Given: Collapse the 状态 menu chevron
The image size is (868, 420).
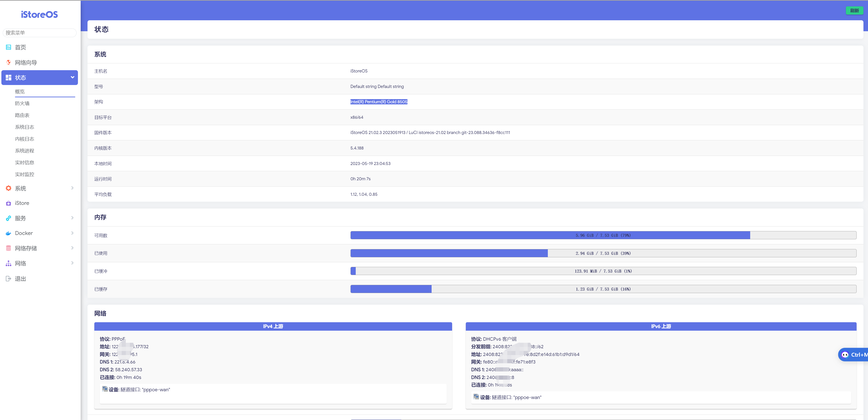Looking at the screenshot, I should click(72, 77).
